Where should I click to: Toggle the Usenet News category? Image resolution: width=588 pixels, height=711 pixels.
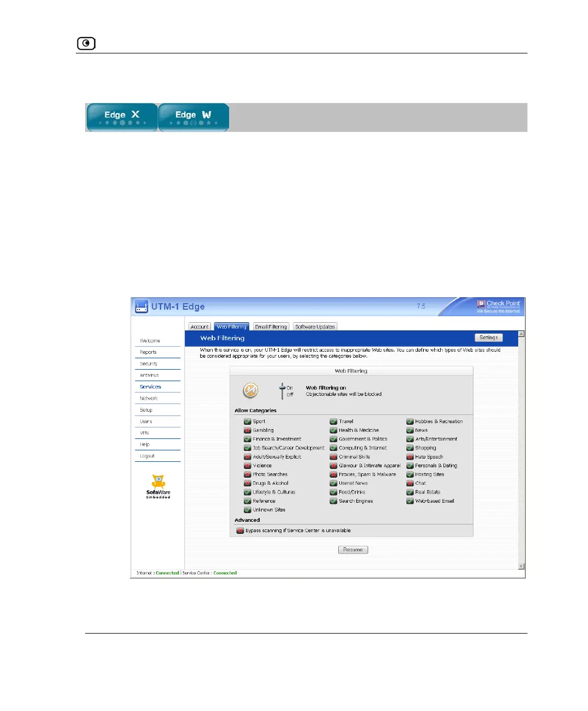tap(333, 483)
